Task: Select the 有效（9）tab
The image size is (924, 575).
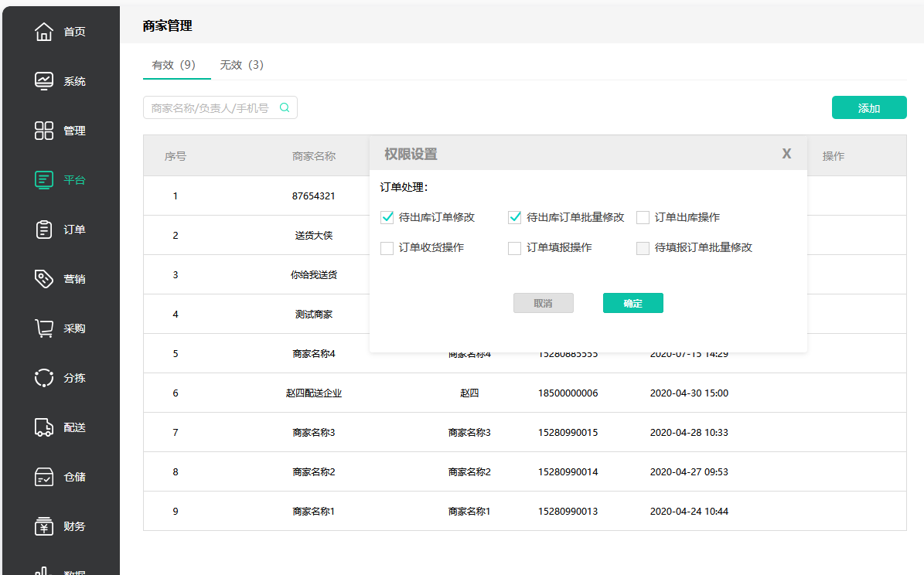Action: (x=176, y=66)
